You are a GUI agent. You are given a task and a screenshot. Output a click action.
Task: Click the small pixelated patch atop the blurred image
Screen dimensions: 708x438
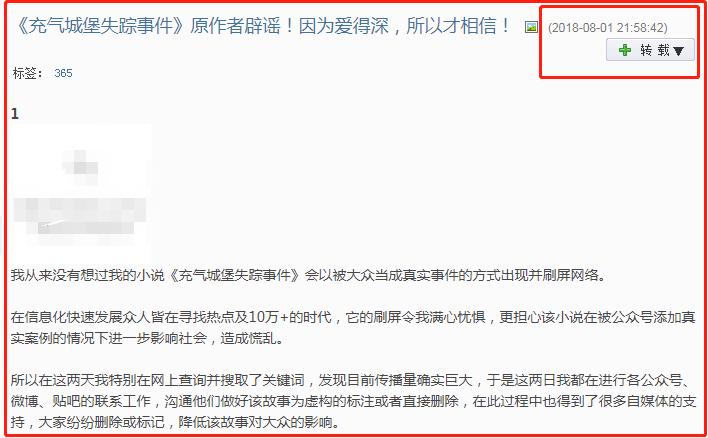81,167
